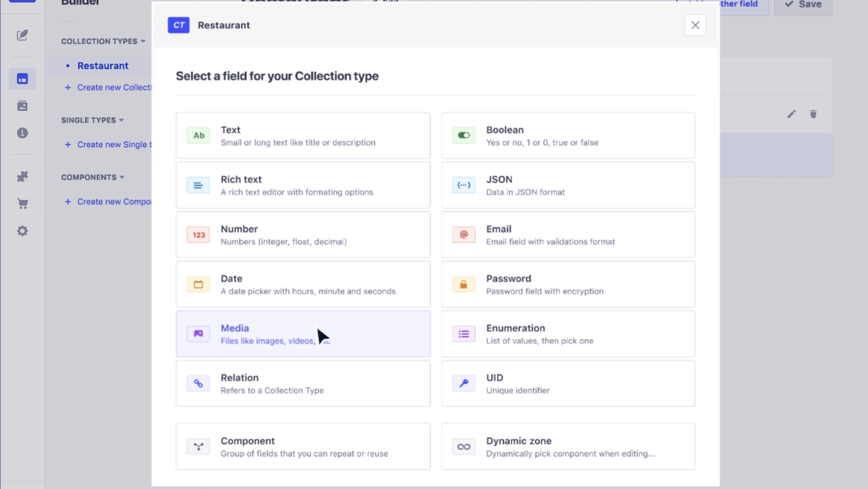The height and width of the screenshot is (489, 868).
Task: Select Restaurant in the collection types list
Action: pos(103,65)
